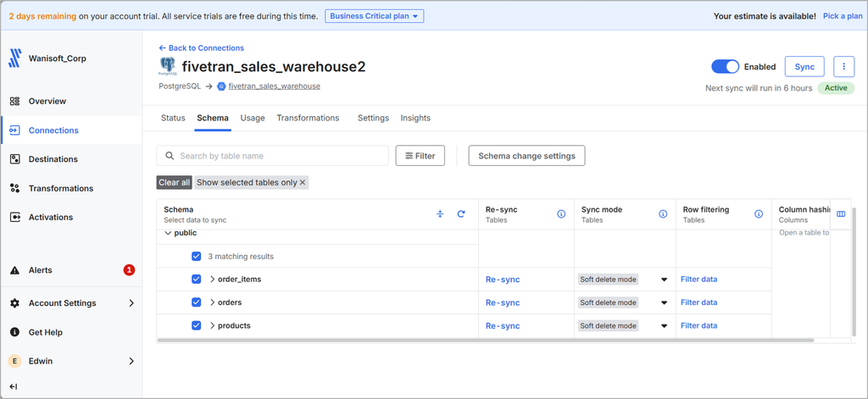Open Schema change settings
The image size is (868, 399).
[x=526, y=156]
